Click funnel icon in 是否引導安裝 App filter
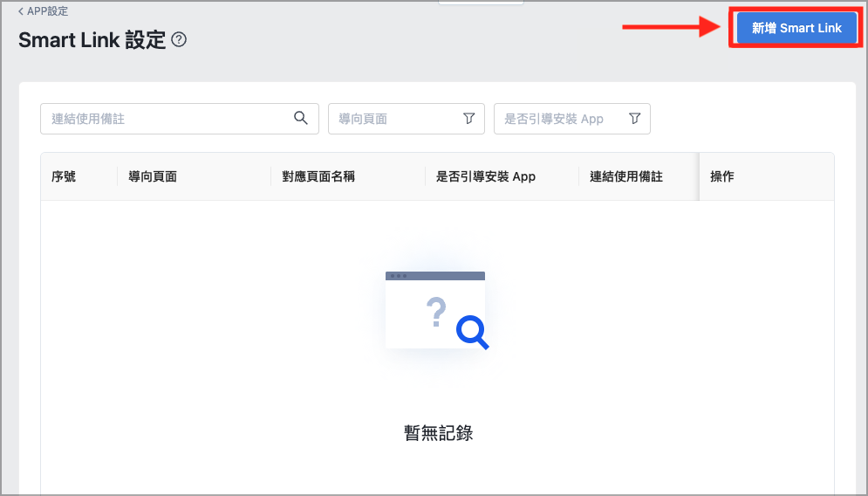The width and height of the screenshot is (868, 496). point(634,118)
